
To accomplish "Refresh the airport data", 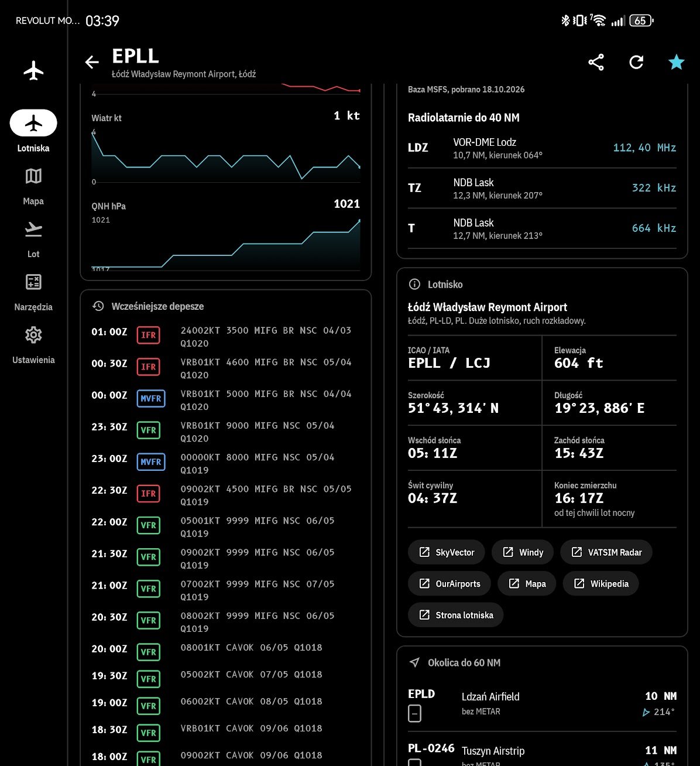I will [636, 62].
